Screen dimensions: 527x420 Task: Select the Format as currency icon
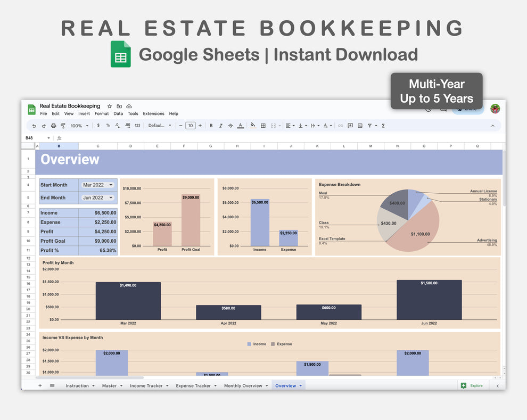pyautogui.click(x=98, y=126)
